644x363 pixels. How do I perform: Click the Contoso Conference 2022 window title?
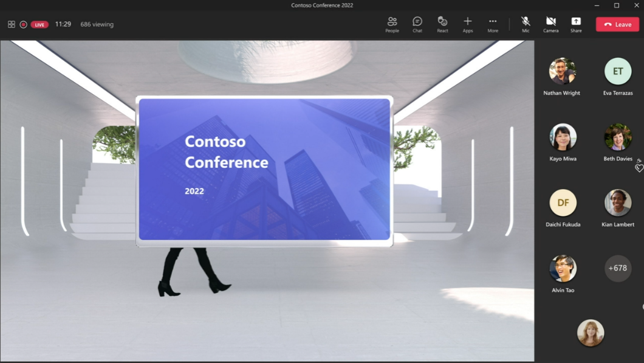[322, 5]
